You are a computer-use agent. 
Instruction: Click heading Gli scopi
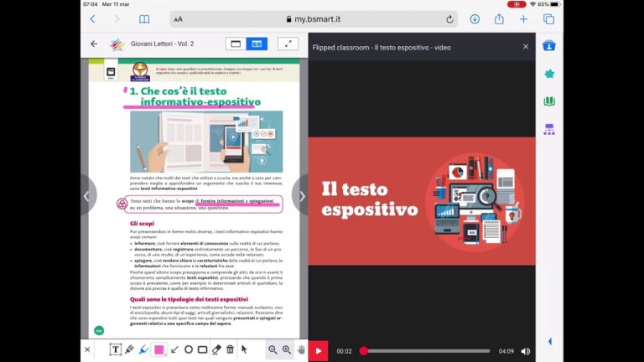coord(142,224)
